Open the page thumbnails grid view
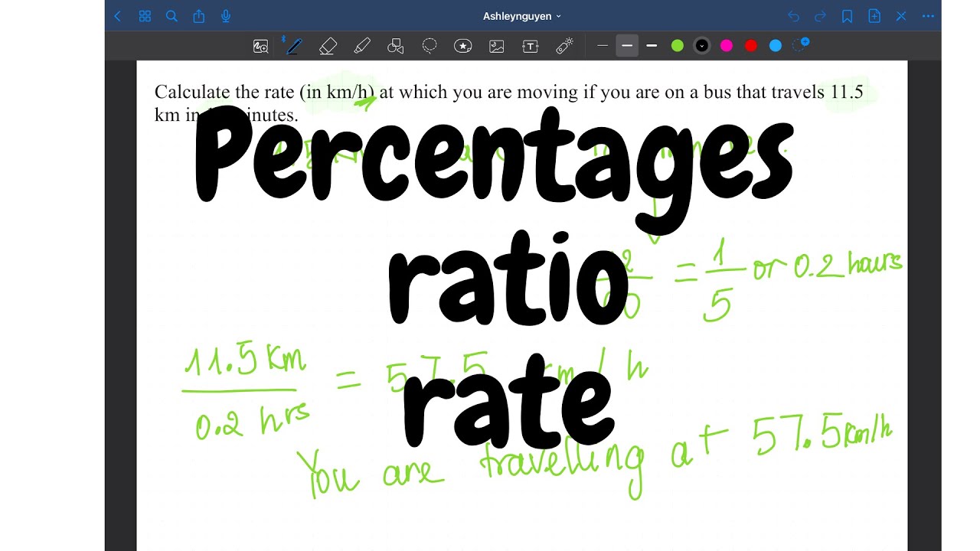This screenshot has height=551, width=980. 145,16
